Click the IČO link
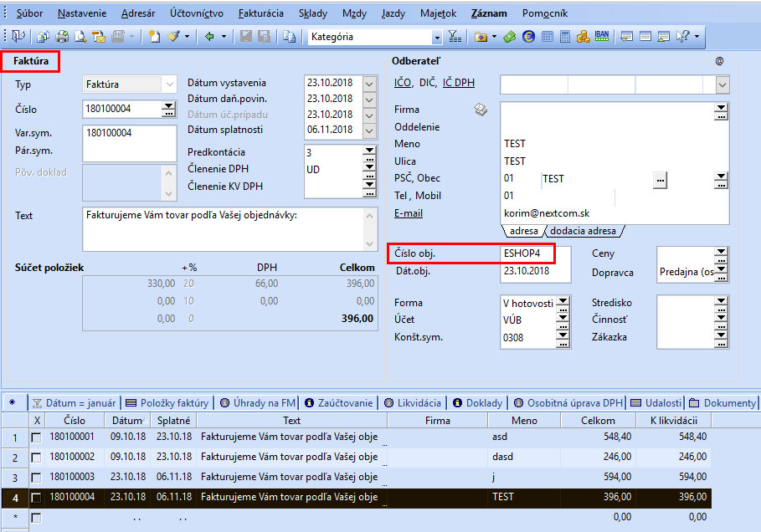The image size is (761, 532). (403, 83)
